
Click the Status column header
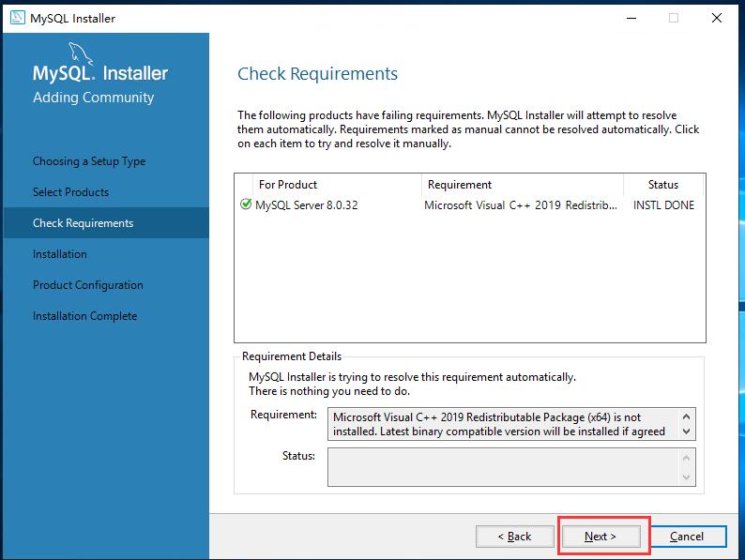(662, 184)
